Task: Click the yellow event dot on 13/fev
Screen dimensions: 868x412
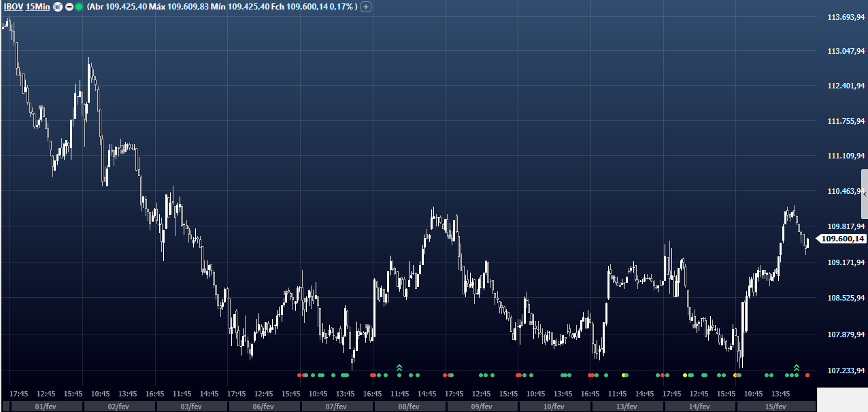Action: click(623, 375)
